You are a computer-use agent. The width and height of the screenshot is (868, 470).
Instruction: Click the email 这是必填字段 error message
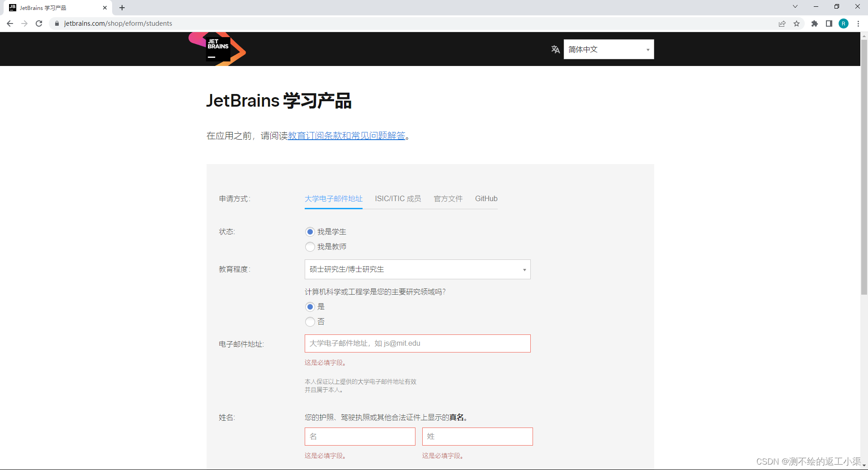tap(325, 362)
